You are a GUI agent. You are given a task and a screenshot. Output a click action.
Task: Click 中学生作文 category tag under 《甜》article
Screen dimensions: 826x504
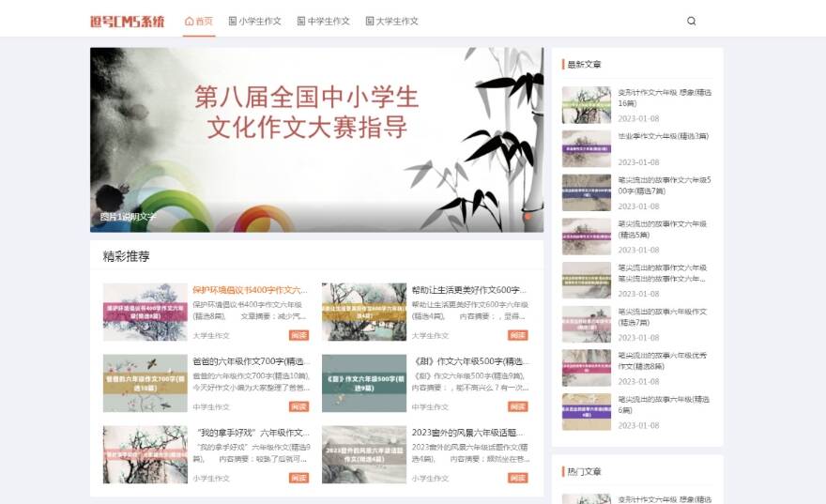coord(430,406)
